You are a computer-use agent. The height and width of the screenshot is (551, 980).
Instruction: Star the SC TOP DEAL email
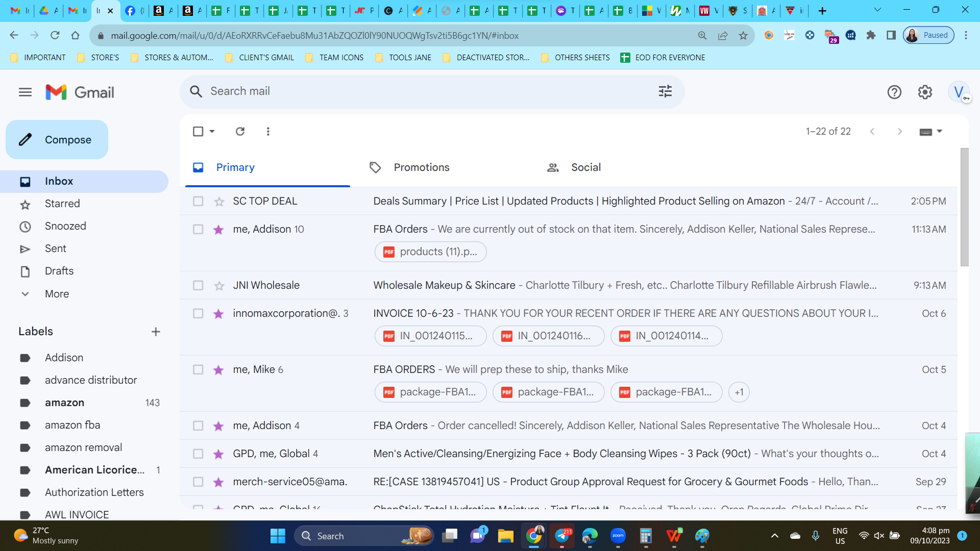pos(219,202)
